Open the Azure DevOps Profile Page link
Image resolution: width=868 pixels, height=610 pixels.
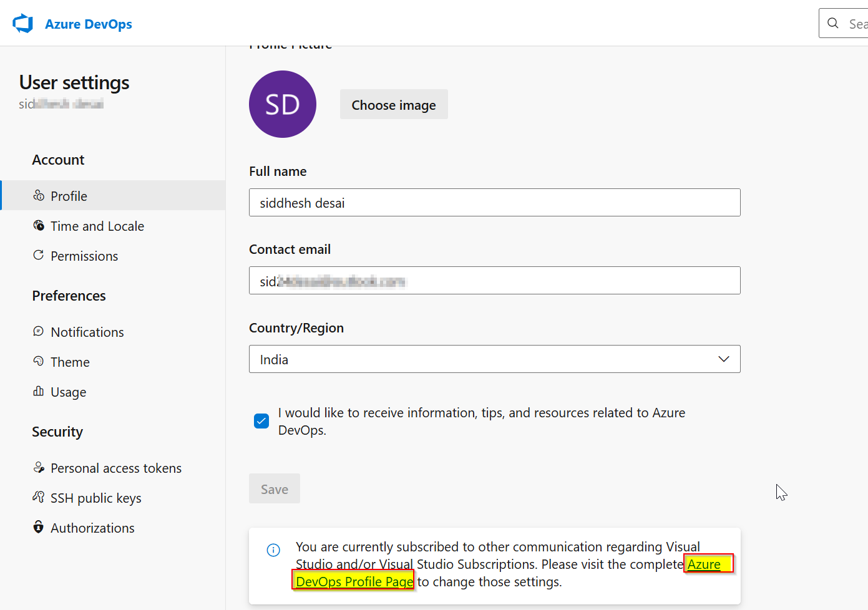tap(354, 581)
